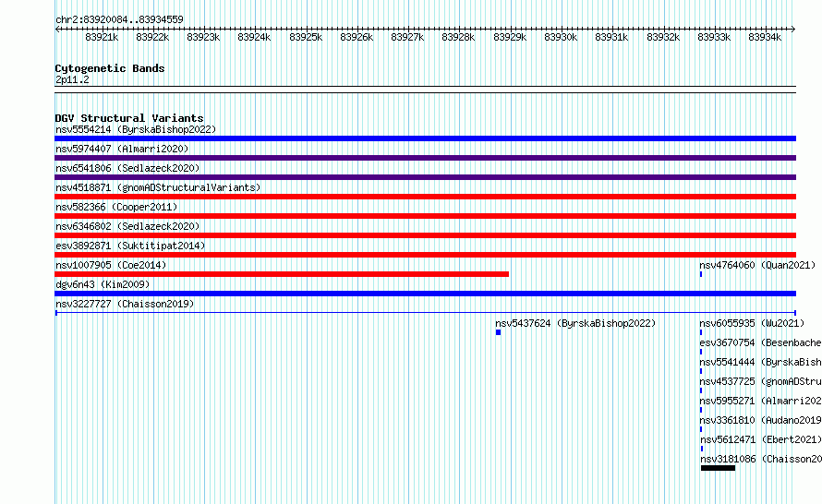
Task: Click the 83921k ruler position label
Action: click(x=102, y=37)
